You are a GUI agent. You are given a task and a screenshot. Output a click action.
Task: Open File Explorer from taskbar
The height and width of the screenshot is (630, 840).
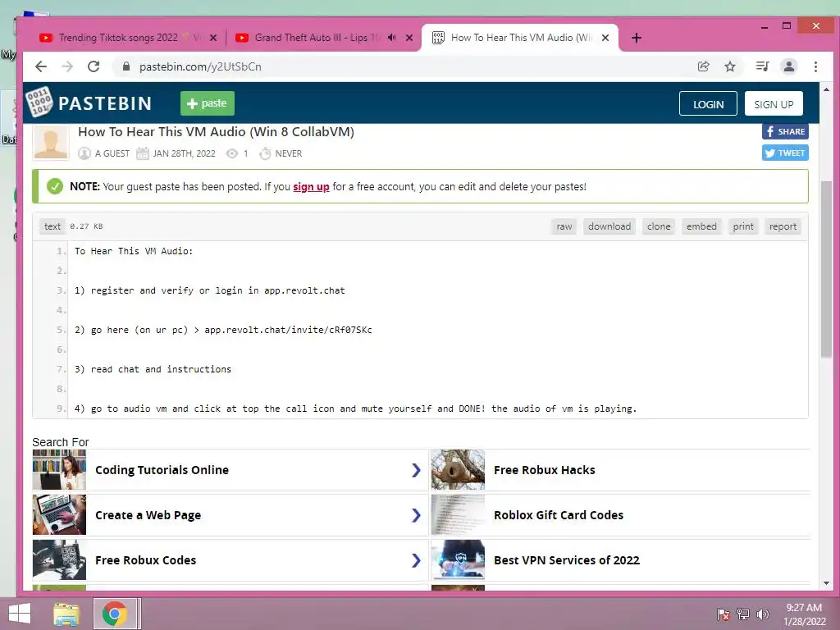point(66,614)
